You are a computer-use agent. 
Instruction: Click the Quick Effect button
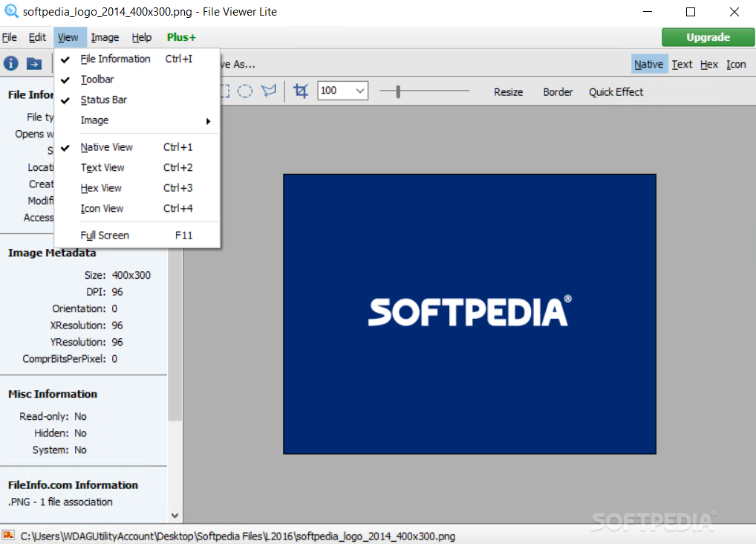coord(616,91)
